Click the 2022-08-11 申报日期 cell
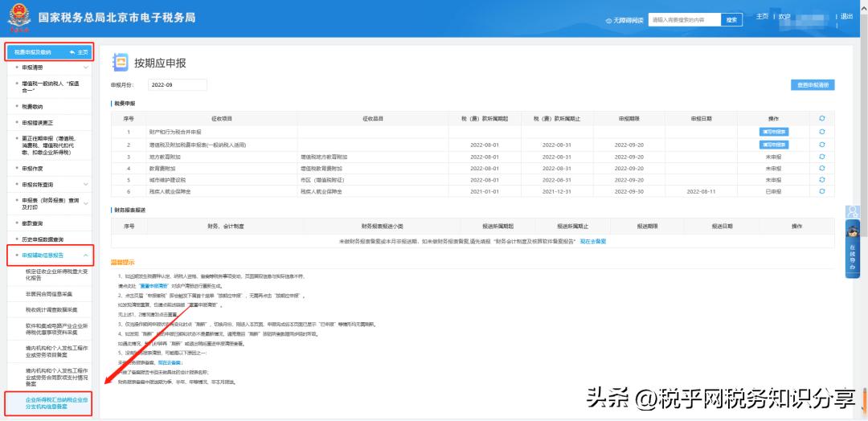 click(x=701, y=191)
